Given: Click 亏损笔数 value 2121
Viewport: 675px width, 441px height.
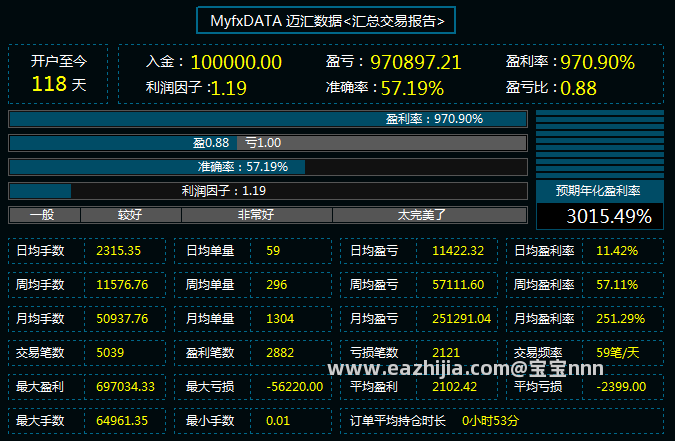Looking at the screenshot, I should tap(446, 353).
